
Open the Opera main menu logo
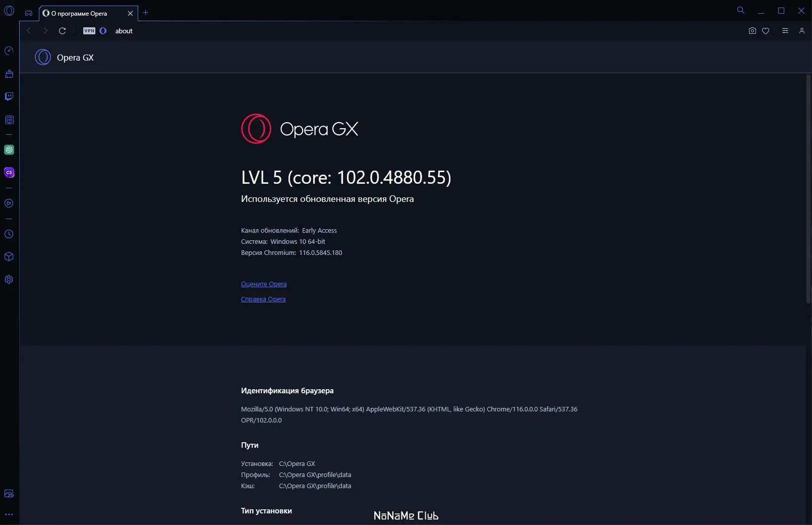(x=9, y=10)
